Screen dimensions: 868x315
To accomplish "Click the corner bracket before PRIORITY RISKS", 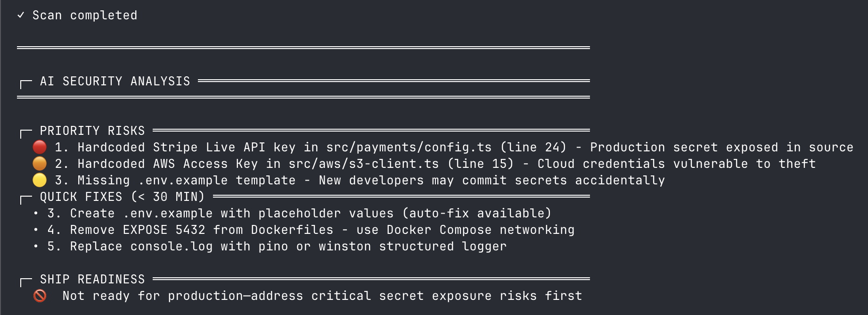I will coord(26,133).
